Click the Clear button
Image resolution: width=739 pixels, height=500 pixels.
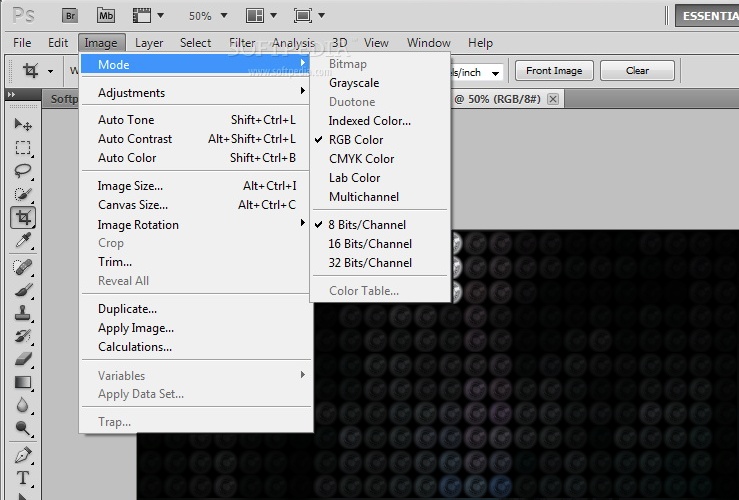tap(637, 71)
